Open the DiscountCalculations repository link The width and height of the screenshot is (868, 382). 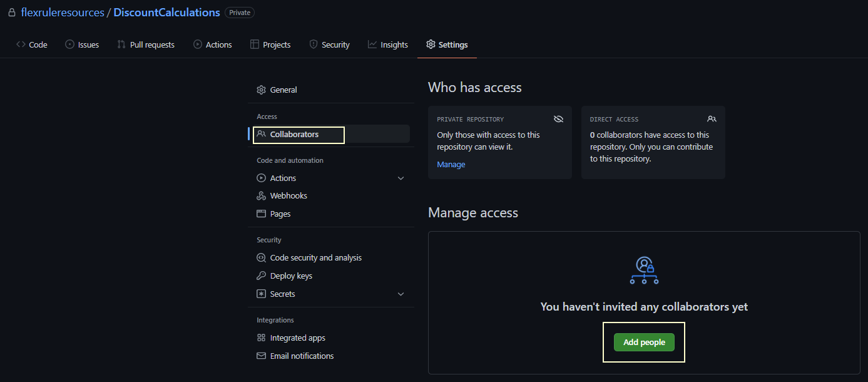[x=166, y=13]
